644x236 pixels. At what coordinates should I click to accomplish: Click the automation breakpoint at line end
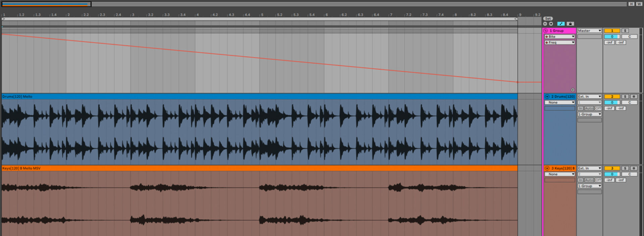coord(518,82)
